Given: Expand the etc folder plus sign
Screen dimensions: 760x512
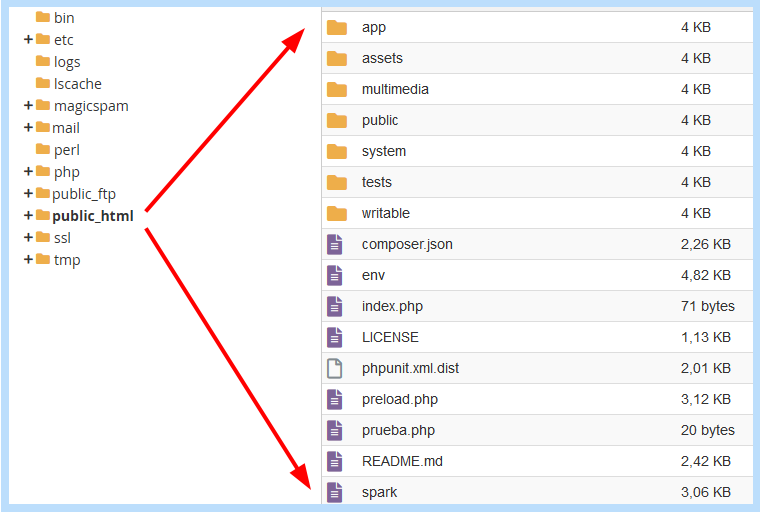Looking at the screenshot, I should (28, 39).
